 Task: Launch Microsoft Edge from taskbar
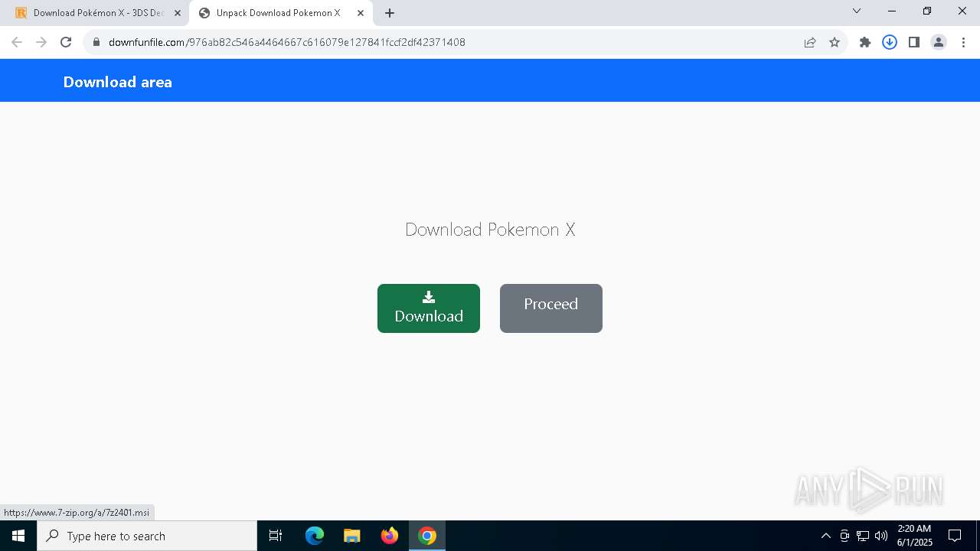[315, 536]
